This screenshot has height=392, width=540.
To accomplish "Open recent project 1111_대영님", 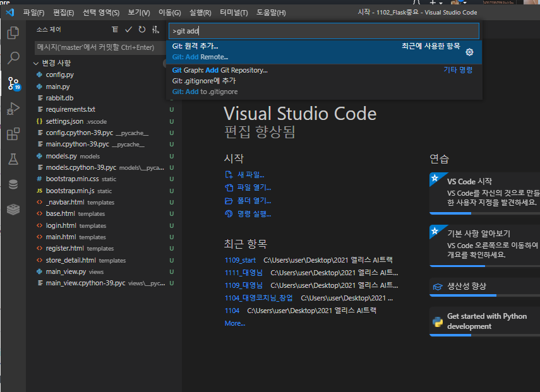I will [x=244, y=273].
